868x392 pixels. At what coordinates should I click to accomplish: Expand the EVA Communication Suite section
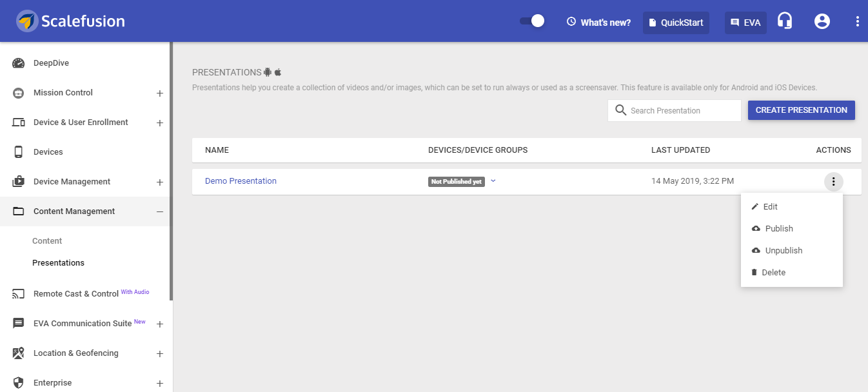(160, 324)
